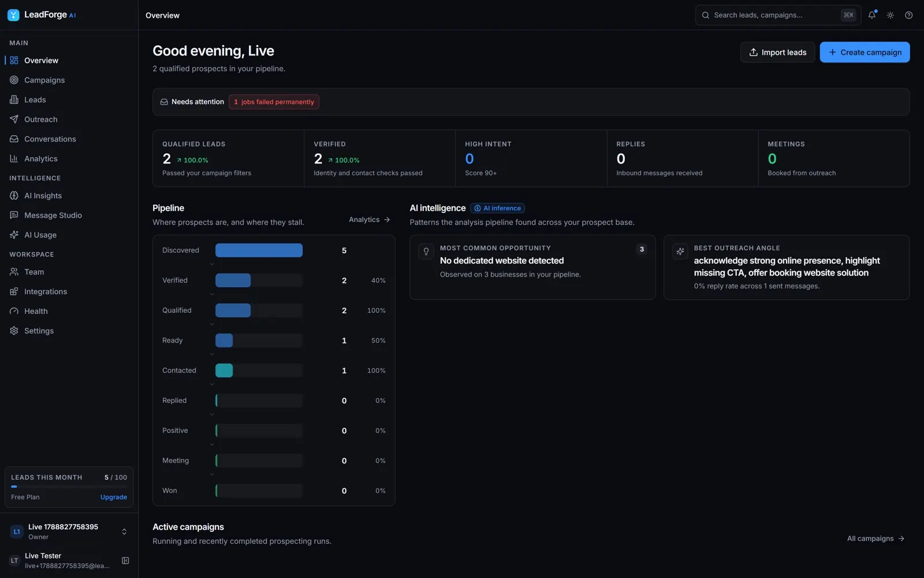Click the Contacted teal pipeline bar
Viewport: 924px width, 578px height.
224,370
